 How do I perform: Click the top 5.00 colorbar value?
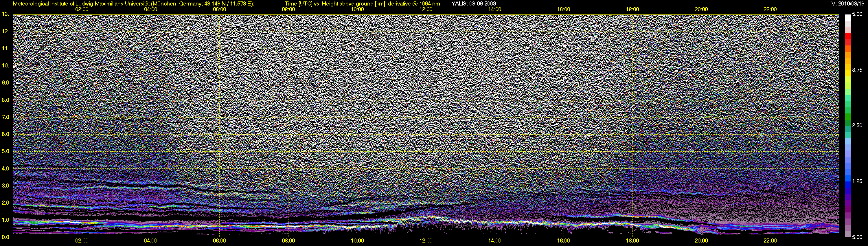pos(857,14)
